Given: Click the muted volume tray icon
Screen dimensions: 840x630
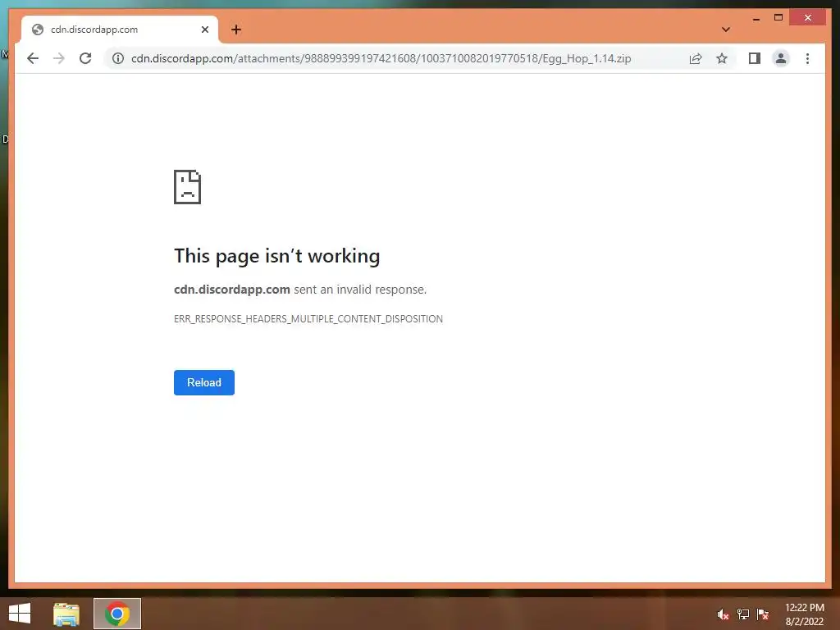Looking at the screenshot, I should click(x=723, y=614).
